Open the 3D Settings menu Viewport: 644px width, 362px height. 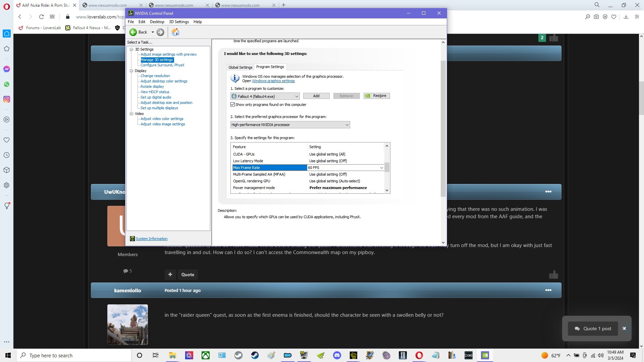tap(179, 22)
